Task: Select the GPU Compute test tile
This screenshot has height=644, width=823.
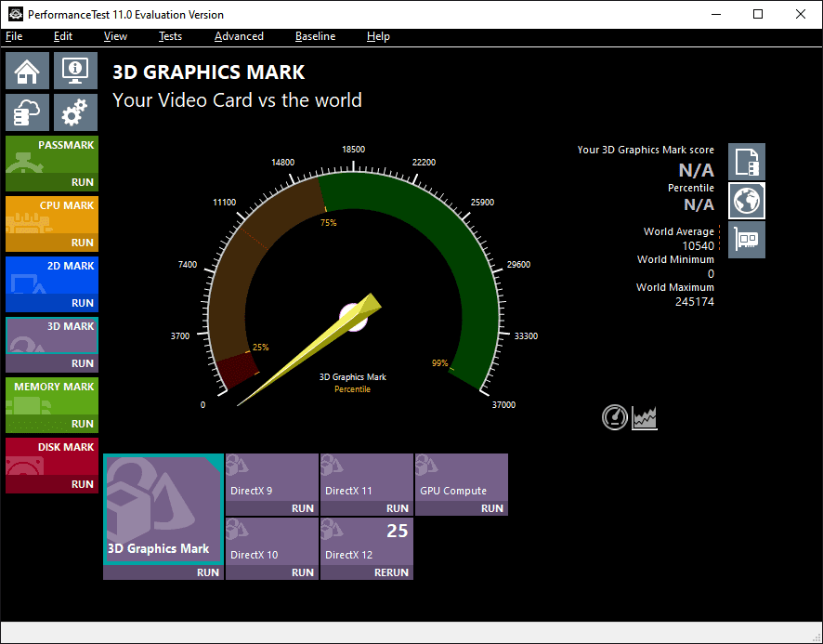Action: pos(462,478)
